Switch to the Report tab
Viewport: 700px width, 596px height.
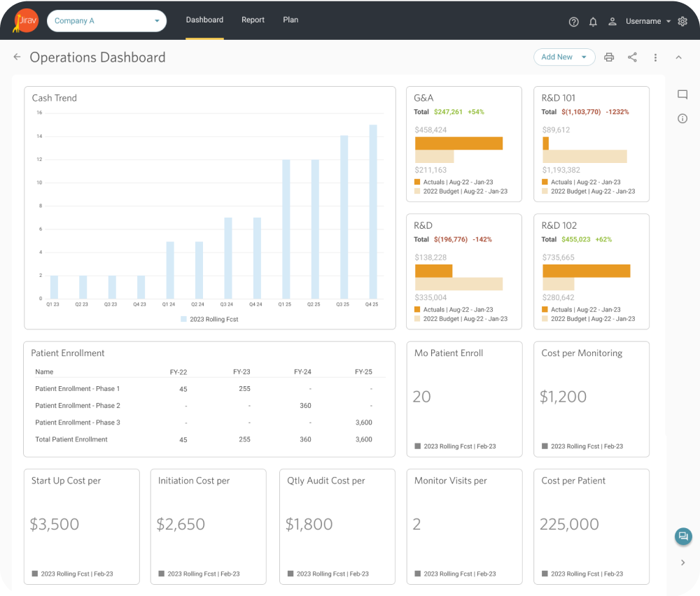[253, 20]
